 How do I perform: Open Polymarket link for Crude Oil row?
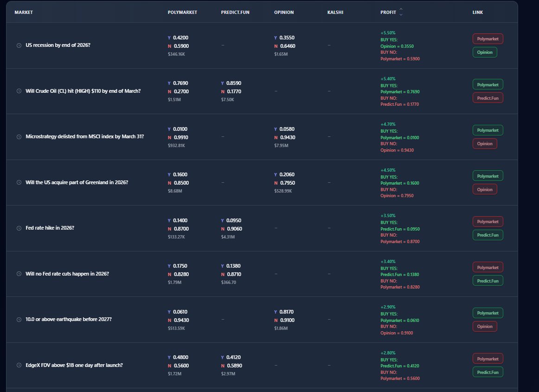pos(488,84)
